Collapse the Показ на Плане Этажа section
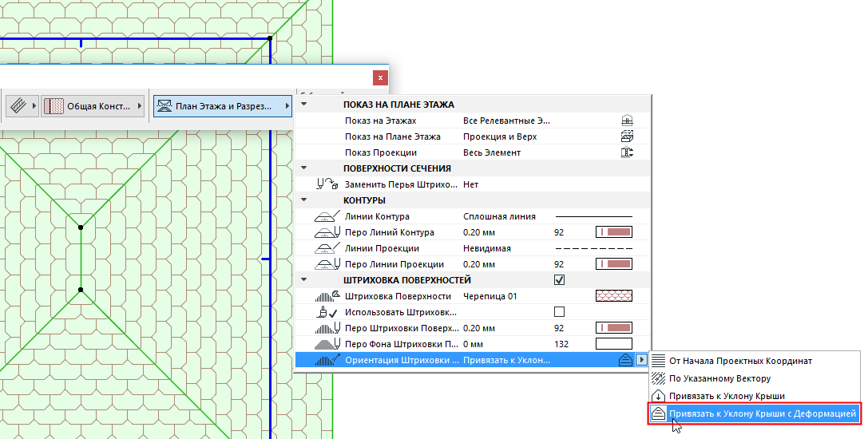This screenshot has width=868, height=439. point(304,104)
